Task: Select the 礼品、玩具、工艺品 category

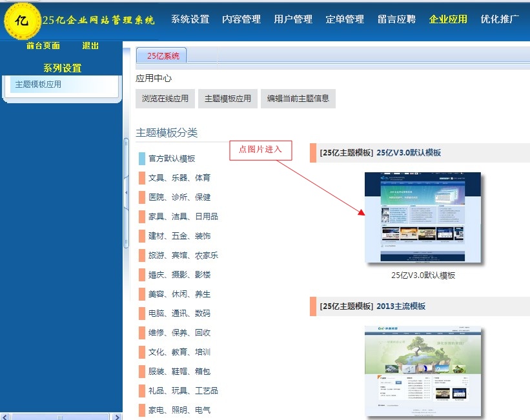Action: coord(183,390)
